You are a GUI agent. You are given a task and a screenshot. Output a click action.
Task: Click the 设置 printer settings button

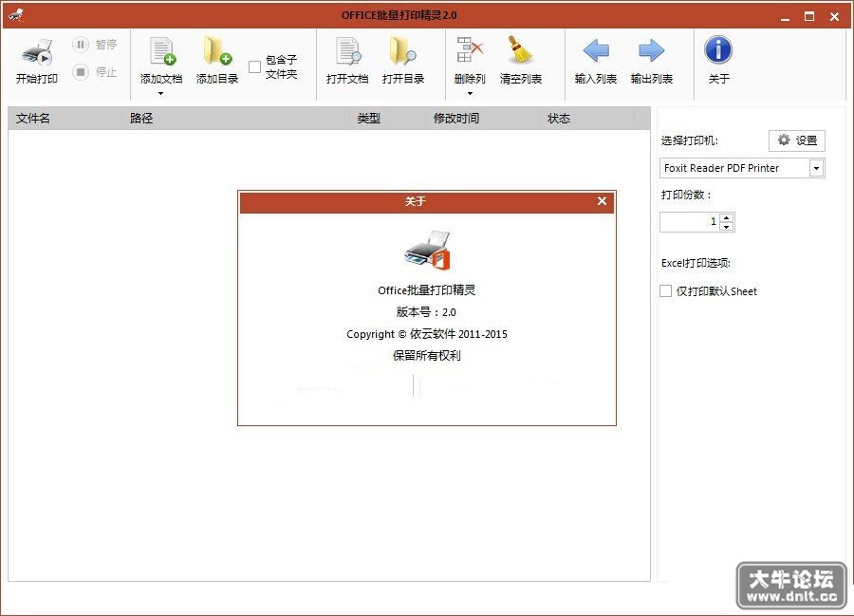[x=797, y=140]
